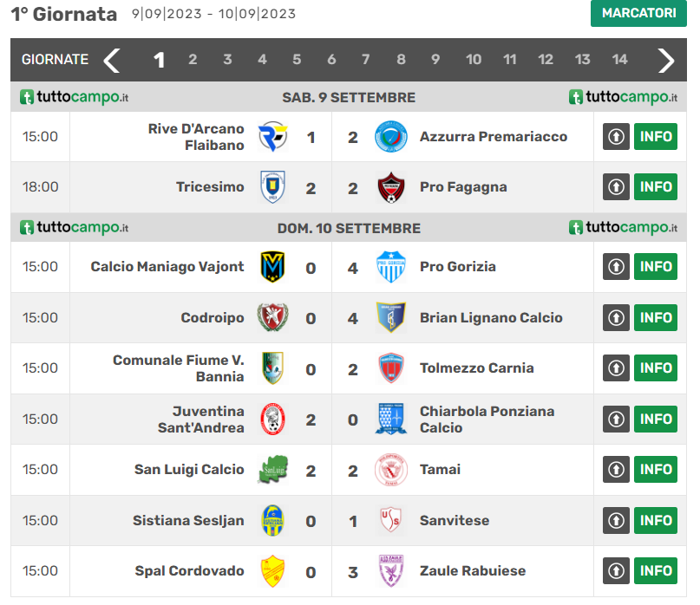Go to previous giornate with left chevron
This screenshot has width=700, height=605.
(x=112, y=60)
